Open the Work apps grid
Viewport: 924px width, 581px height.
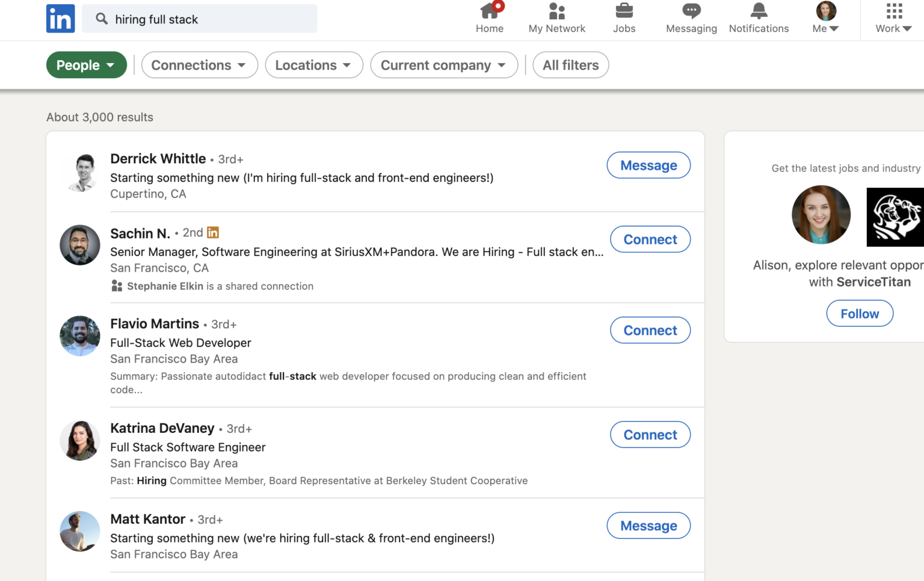893,18
